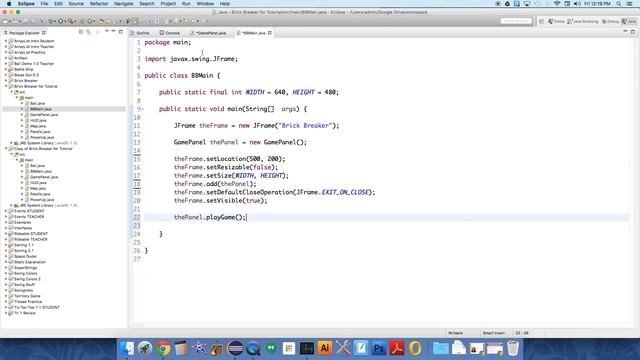Click the Wi-Fi icon in menu bar

click(x=557, y=4)
